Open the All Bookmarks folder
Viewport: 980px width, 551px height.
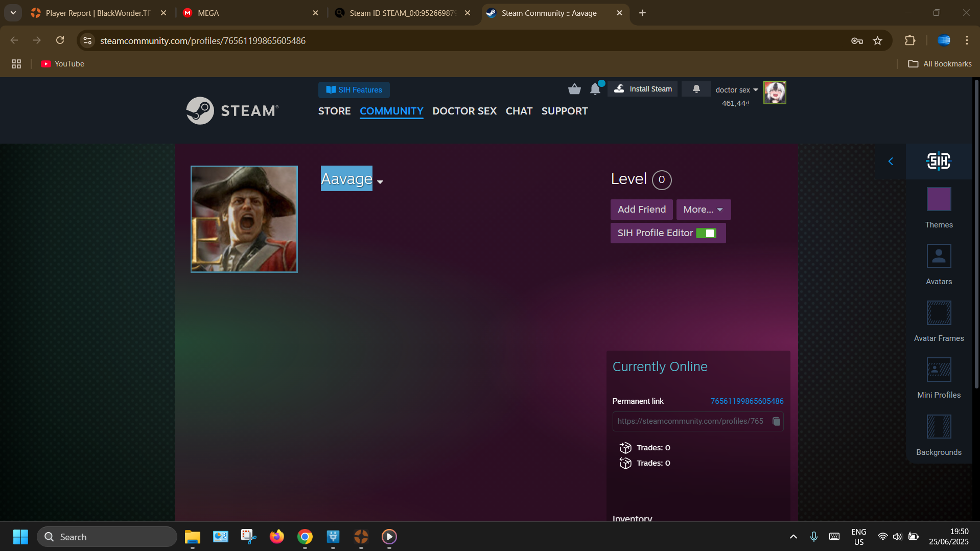(x=940, y=64)
